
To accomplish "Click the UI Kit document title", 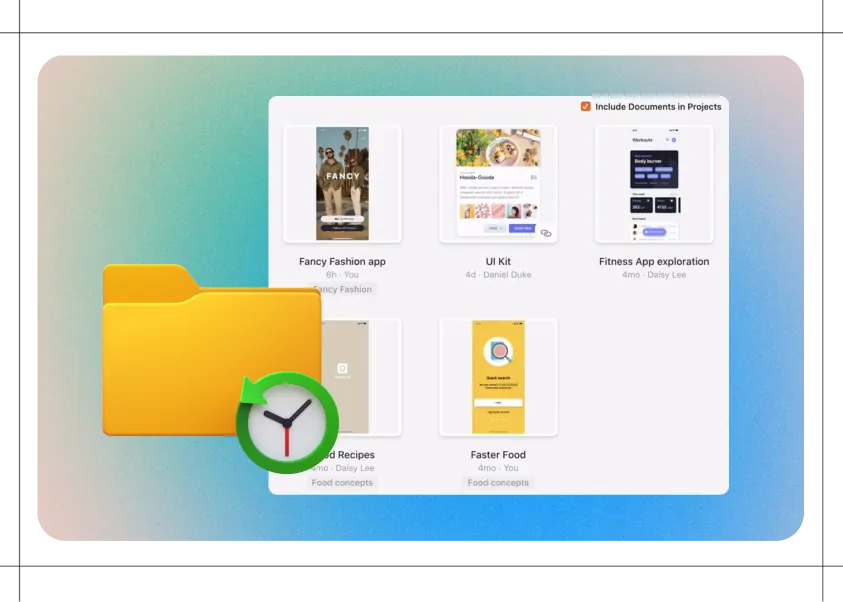I will tap(498, 262).
